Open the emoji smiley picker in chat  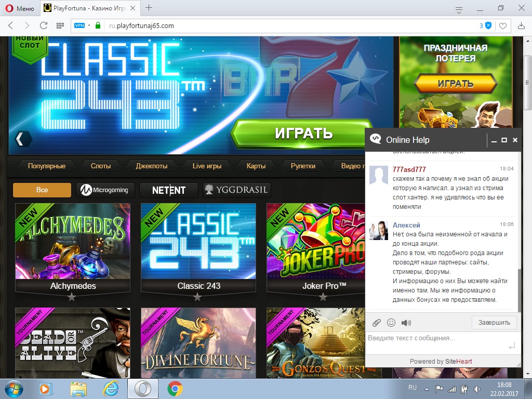coord(391,323)
